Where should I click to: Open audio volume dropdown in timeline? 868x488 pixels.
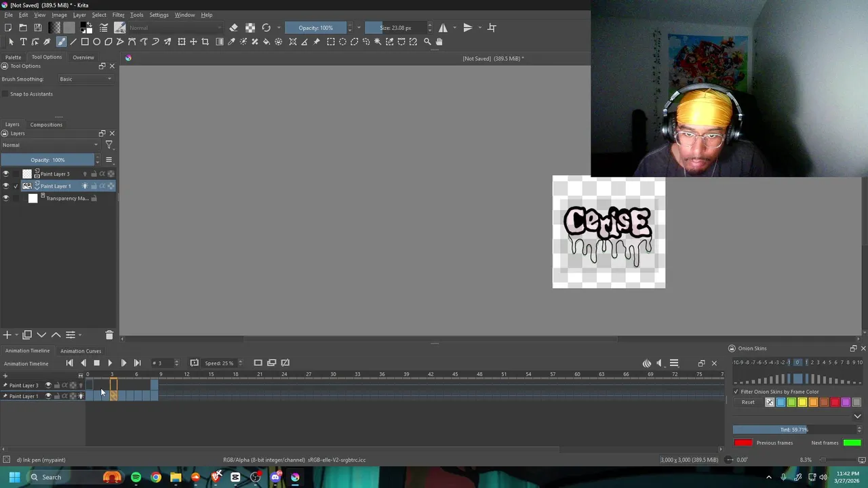[x=660, y=363]
